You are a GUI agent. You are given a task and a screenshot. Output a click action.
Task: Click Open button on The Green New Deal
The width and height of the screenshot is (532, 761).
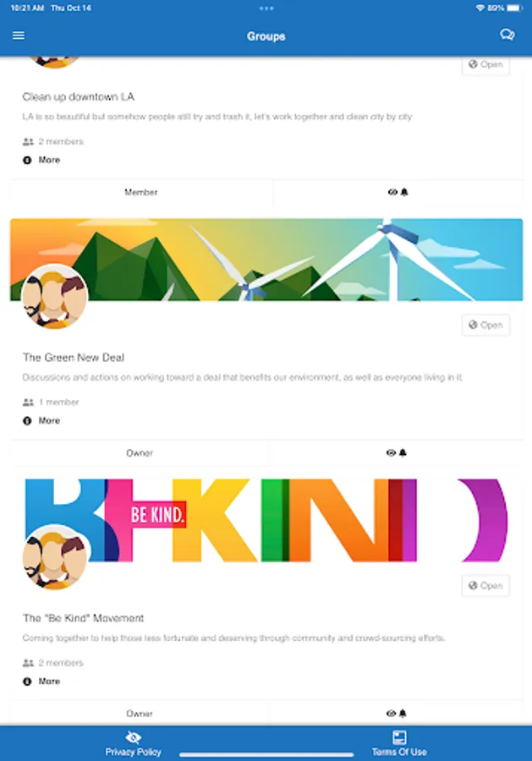click(x=485, y=326)
